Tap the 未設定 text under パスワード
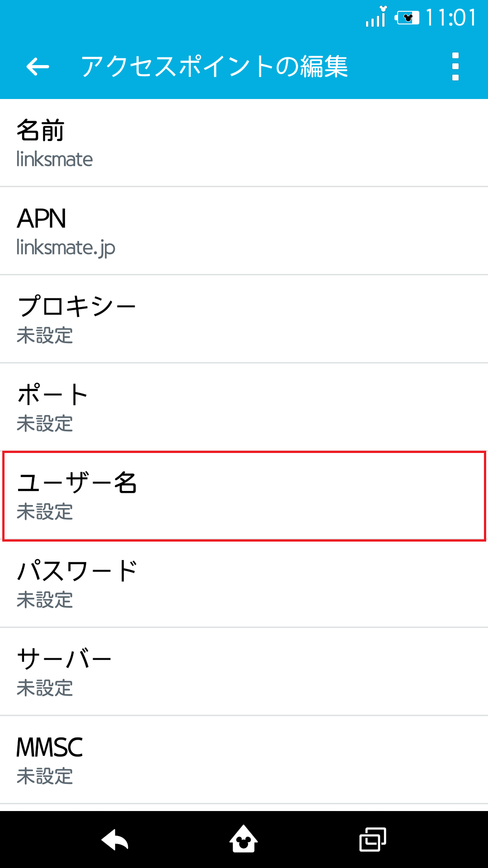The width and height of the screenshot is (488, 868). coord(44,601)
